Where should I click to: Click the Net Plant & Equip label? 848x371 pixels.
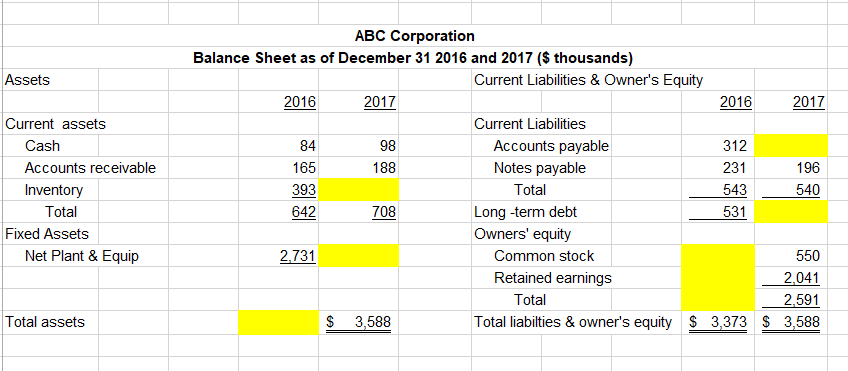(x=82, y=256)
